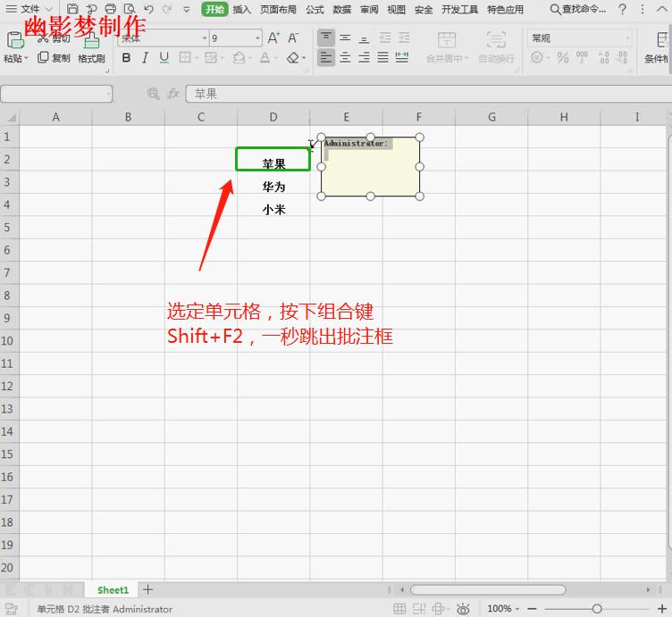
Task: Click the percent style icon
Action: coord(563,57)
